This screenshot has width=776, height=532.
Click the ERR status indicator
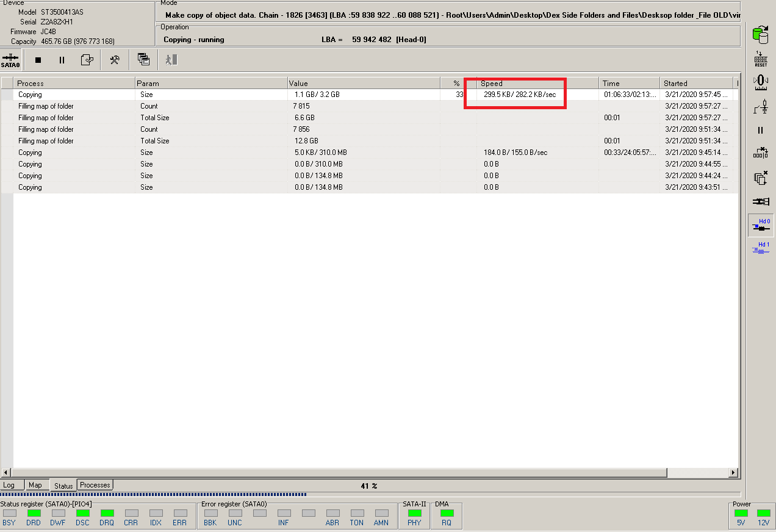coord(180,513)
